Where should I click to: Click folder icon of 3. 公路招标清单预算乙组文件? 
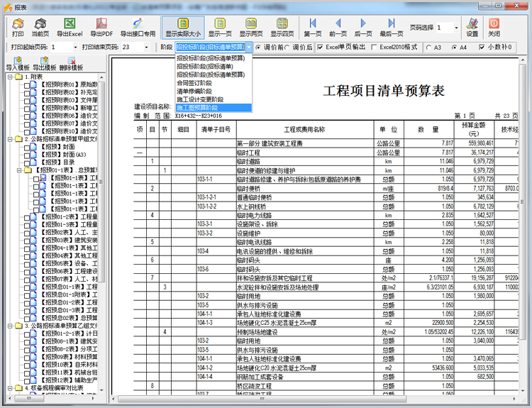pos(18,326)
